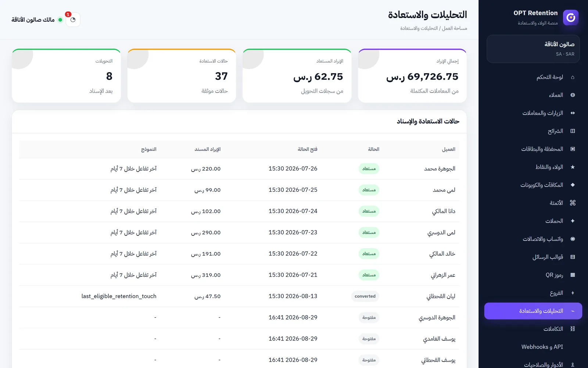Click the diamond icon beside المكافآت والكوبونات
The height and width of the screenshot is (368, 588).
(573, 185)
